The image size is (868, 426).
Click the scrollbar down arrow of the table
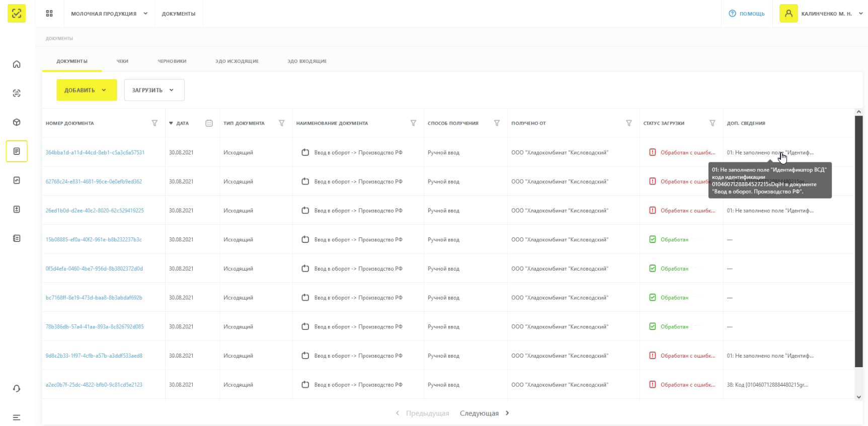(x=858, y=397)
